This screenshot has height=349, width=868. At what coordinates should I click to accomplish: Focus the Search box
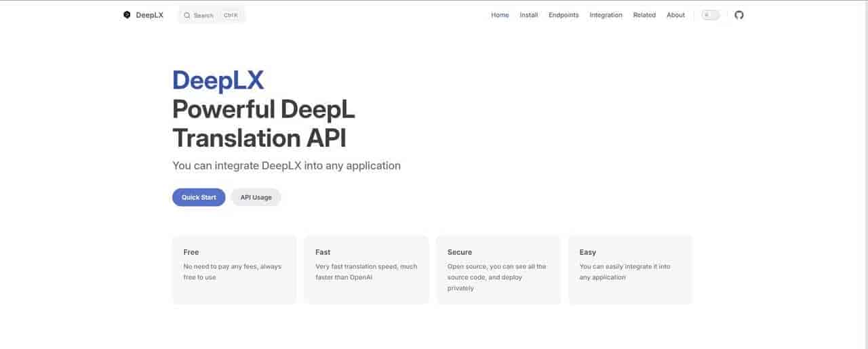(211, 15)
